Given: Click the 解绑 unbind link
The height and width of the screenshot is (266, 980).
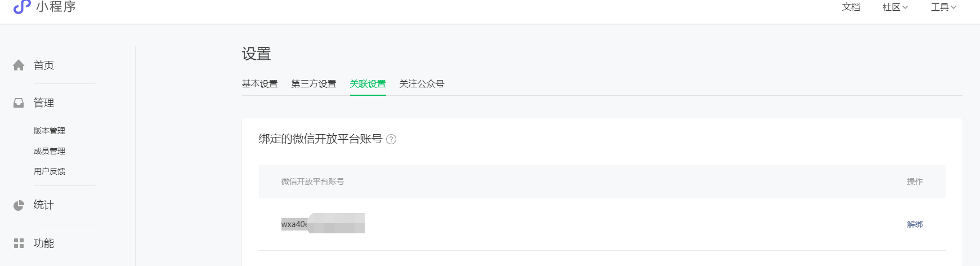Looking at the screenshot, I should tap(915, 224).
